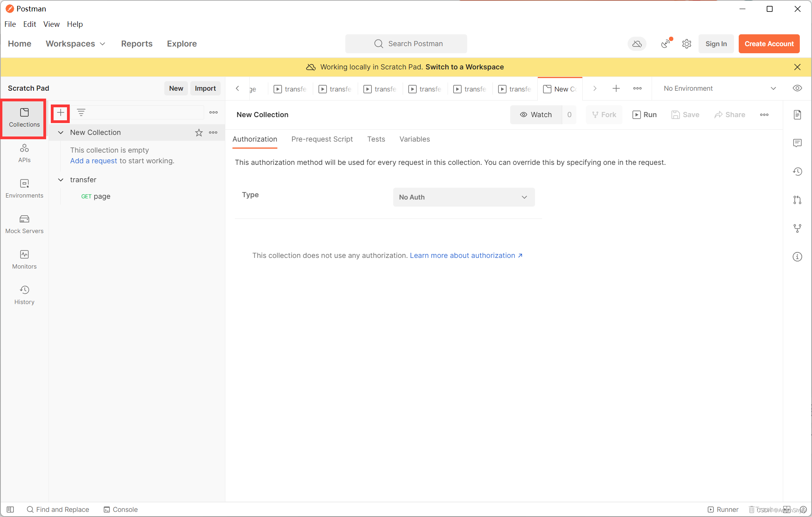Open the No Environment selector dropdown
This screenshot has width=812, height=517.
tap(719, 88)
